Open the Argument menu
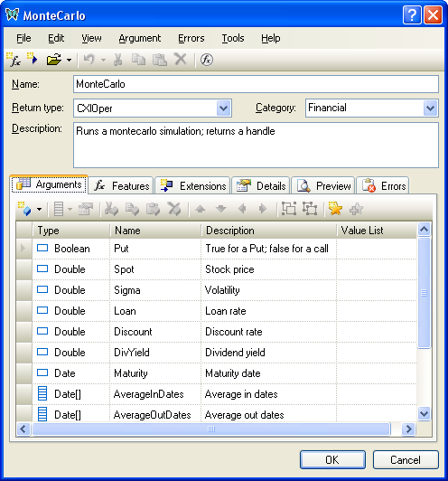 140,38
